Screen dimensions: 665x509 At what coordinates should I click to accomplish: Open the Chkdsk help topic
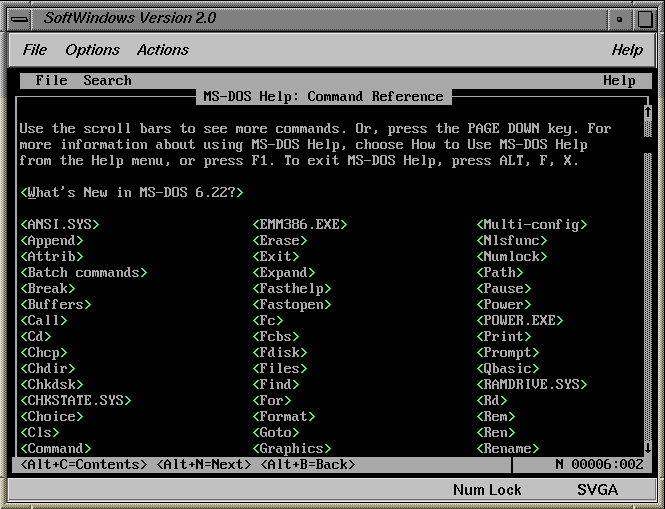coord(52,384)
